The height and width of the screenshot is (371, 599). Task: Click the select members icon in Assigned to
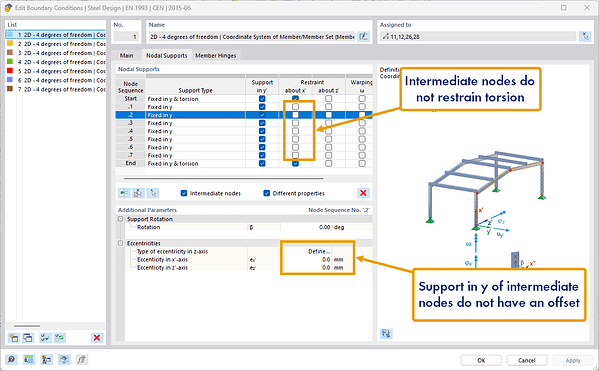(x=584, y=37)
